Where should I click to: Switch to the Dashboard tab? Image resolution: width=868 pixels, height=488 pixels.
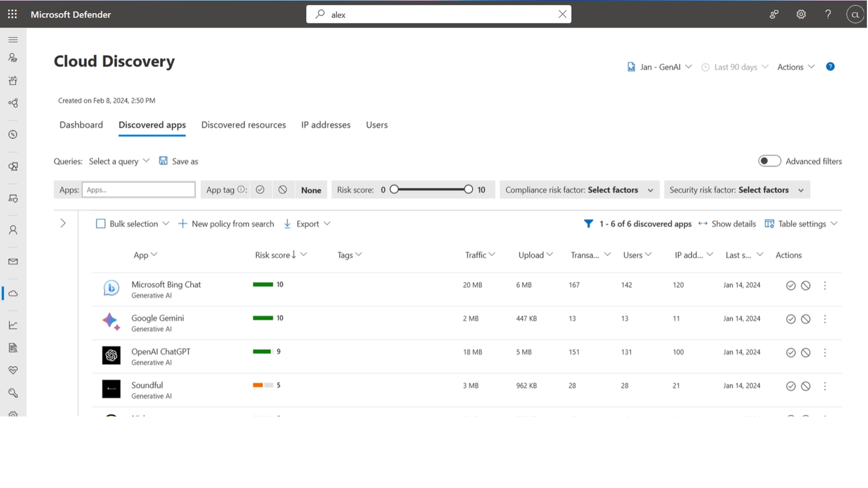[81, 125]
